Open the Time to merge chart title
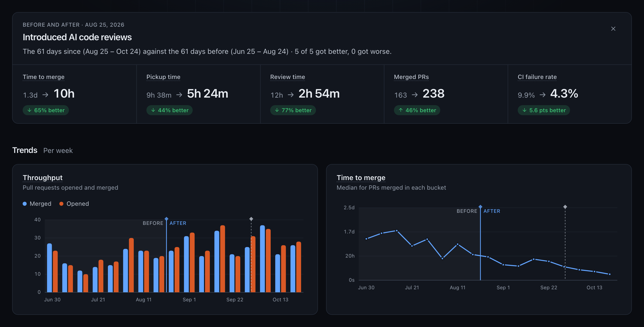644x327 pixels. pos(361,178)
